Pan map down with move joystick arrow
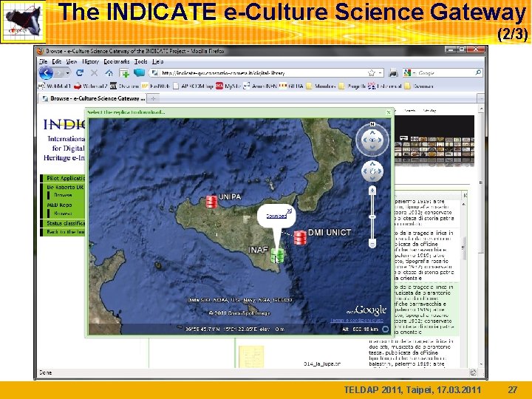The width and height of the screenshot is (532, 399). (x=372, y=178)
